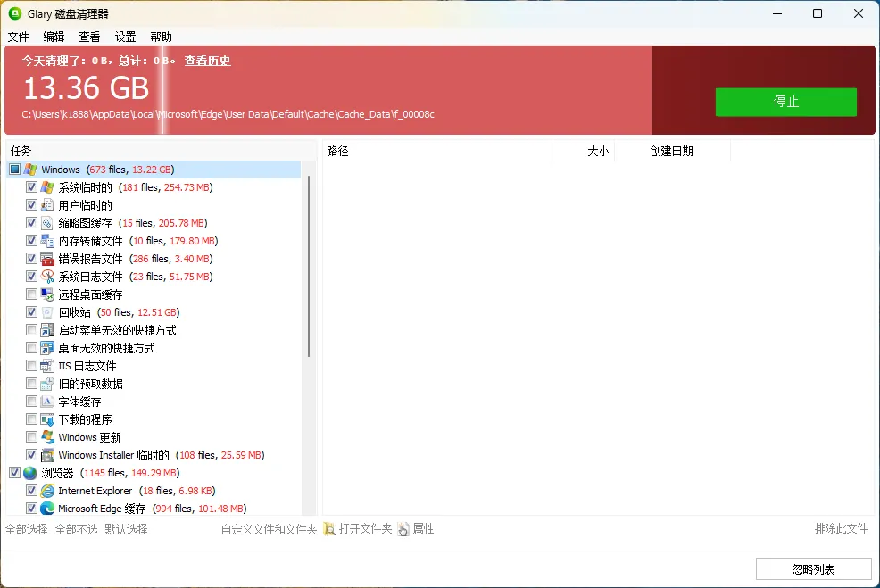The image size is (880, 588).
Task: Click the 启动菜单无效的快捷方式 row icon
Action: coord(47,330)
